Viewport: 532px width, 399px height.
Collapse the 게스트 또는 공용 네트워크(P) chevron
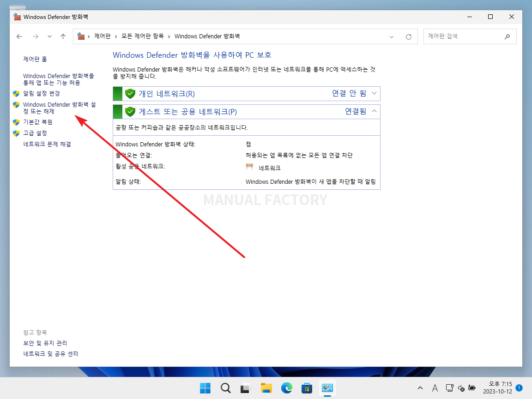point(374,111)
